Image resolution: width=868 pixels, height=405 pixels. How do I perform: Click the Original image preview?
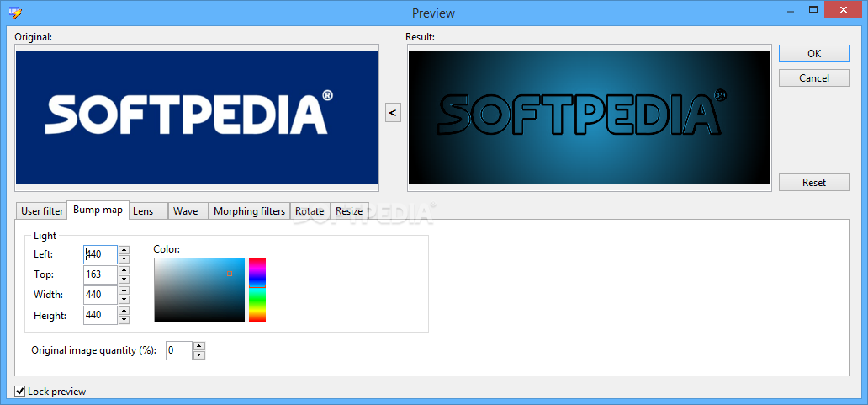point(197,117)
